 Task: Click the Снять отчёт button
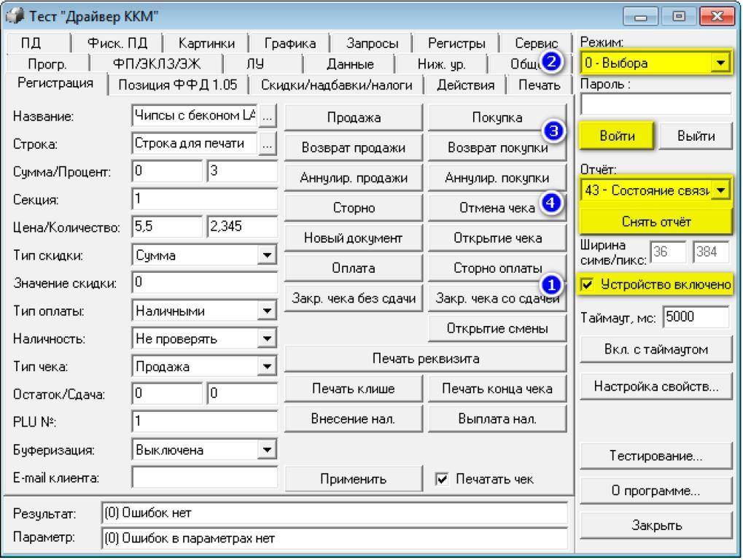tap(656, 222)
